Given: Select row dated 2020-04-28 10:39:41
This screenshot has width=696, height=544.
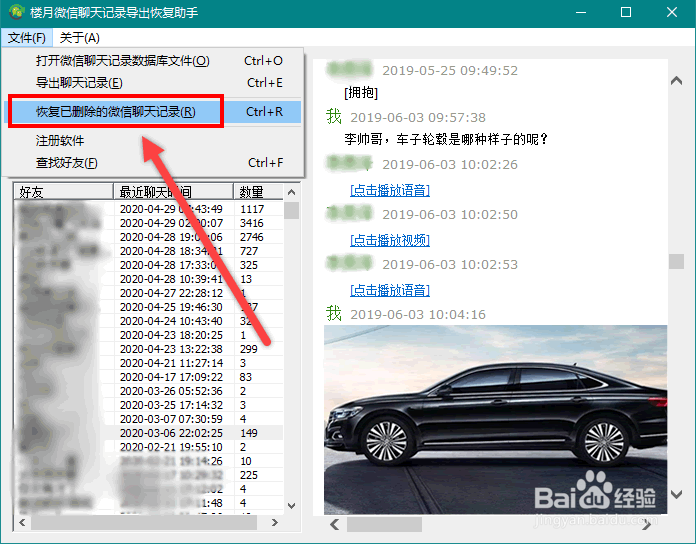Looking at the screenshot, I should [149, 279].
